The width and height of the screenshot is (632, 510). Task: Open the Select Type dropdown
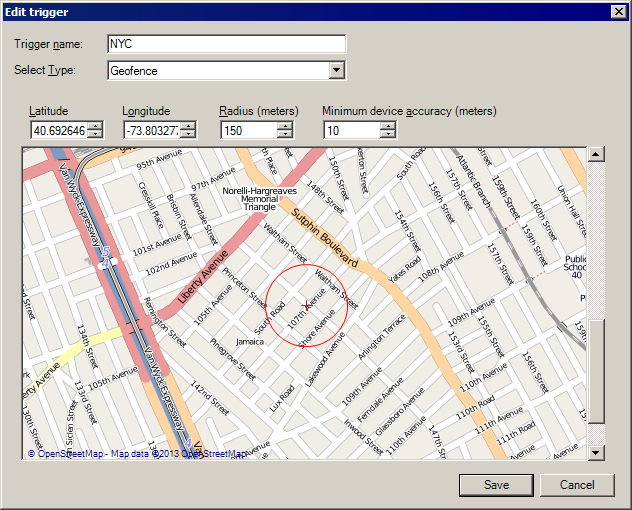coord(337,70)
